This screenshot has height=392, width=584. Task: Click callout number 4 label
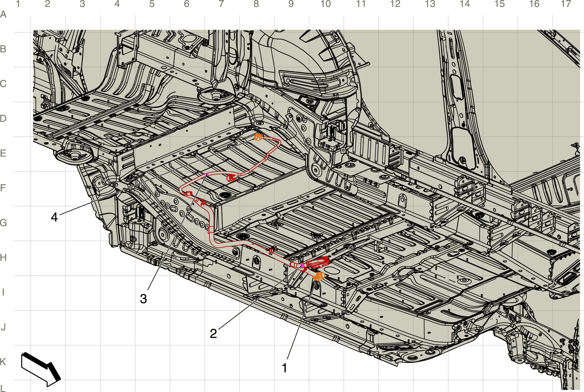click(54, 217)
